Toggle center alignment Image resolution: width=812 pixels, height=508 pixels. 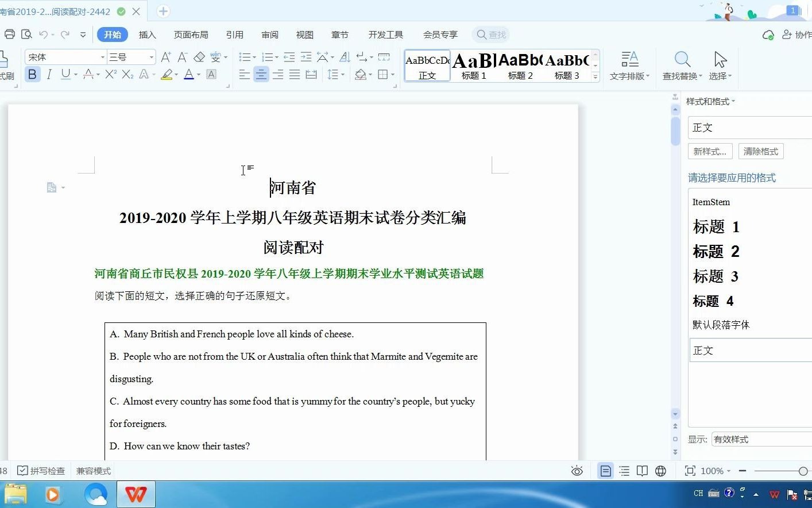pyautogui.click(x=261, y=74)
